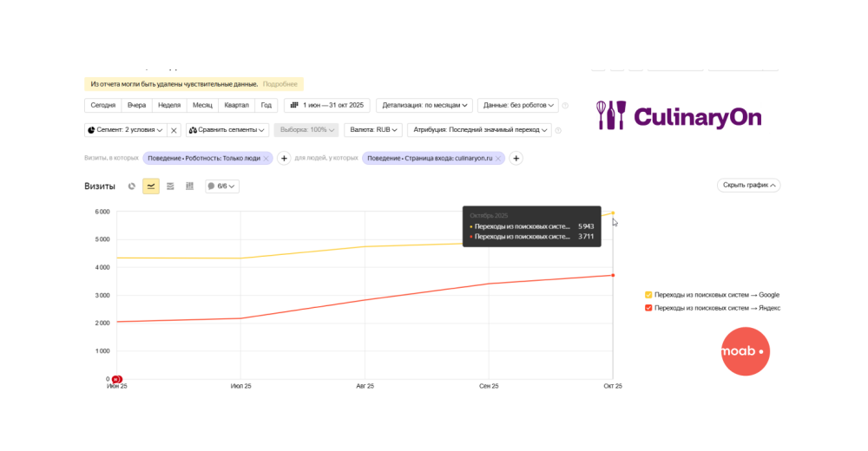Open the 'Атрибуция: Последний значимый переход' dropdown

(479, 130)
